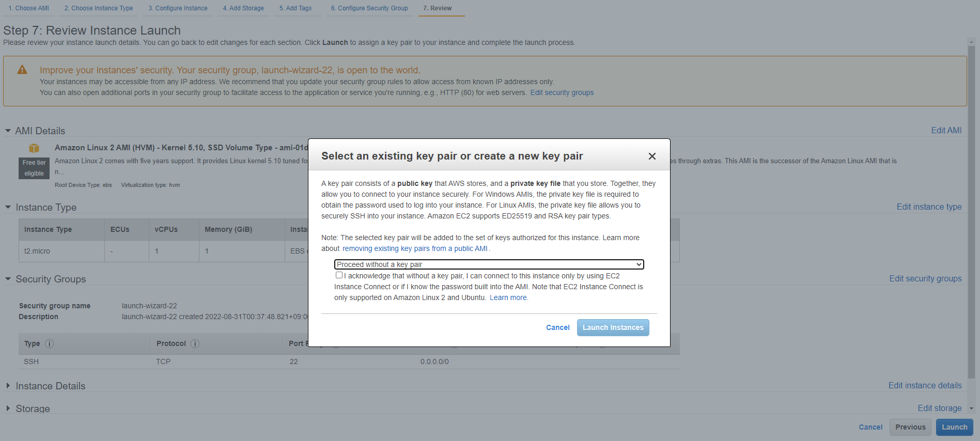Select the 7. Review tab
The width and height of the screenshot is (980, 441).
click(438, 8)
